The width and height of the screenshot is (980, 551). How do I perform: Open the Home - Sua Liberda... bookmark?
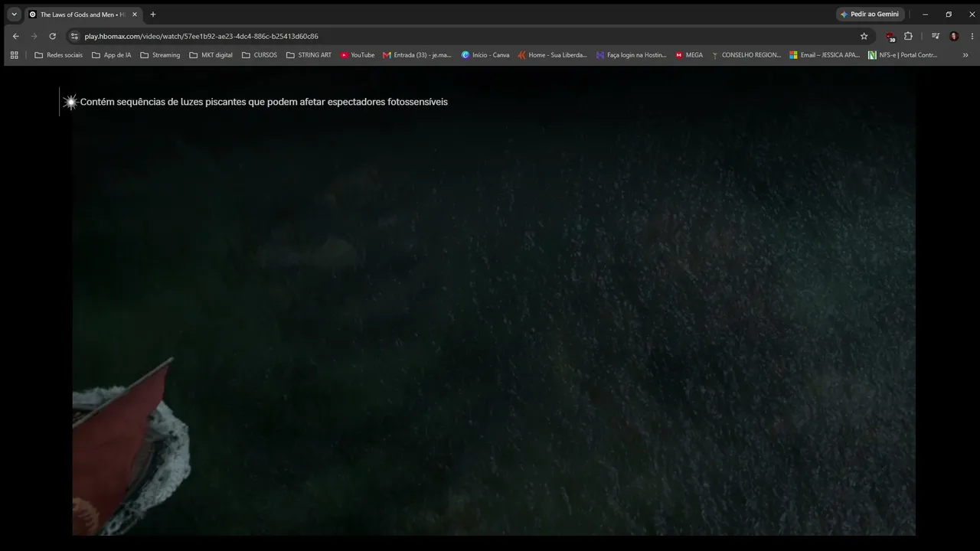click(552, 55)
